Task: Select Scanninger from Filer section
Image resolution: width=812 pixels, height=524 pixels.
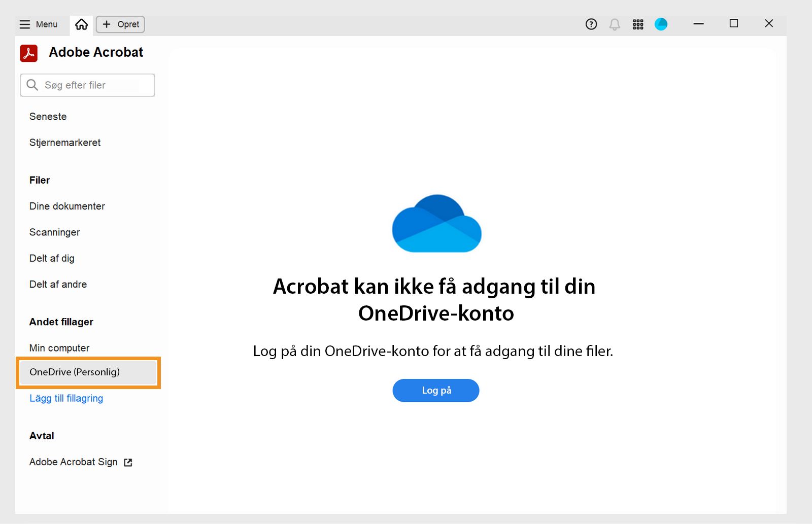Action: tap(54, 232)
